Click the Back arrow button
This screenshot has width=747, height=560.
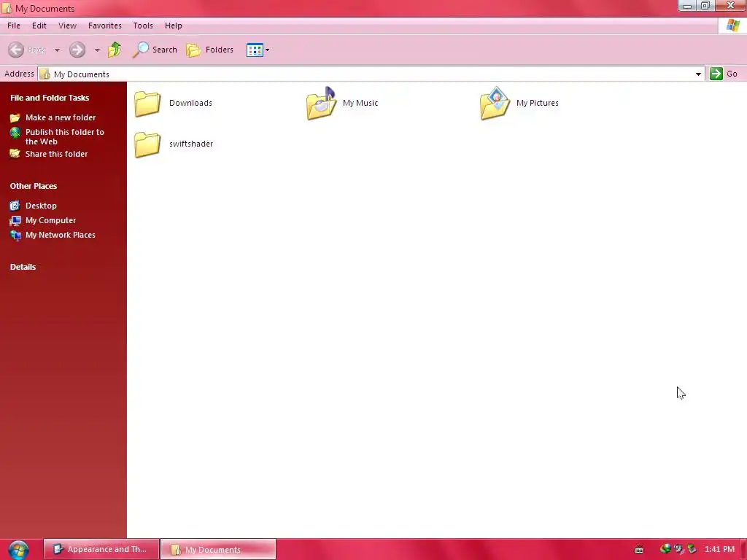coord(16,50)
